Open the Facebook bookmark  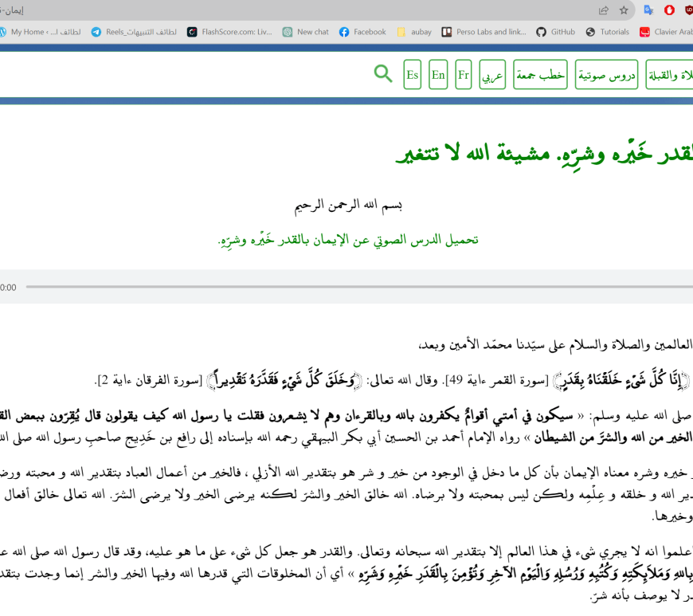[x=362, y=32]
